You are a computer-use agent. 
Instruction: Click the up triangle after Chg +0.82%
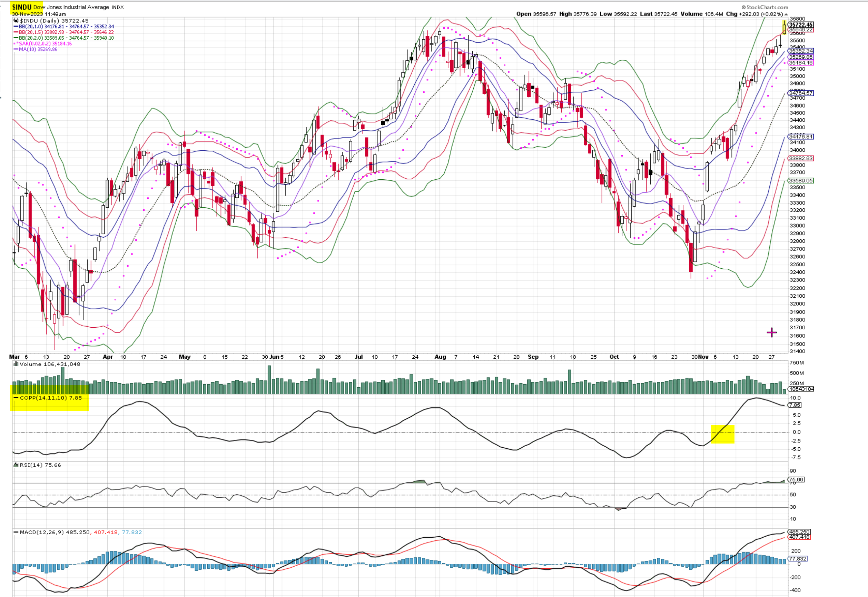click(786, 14)
